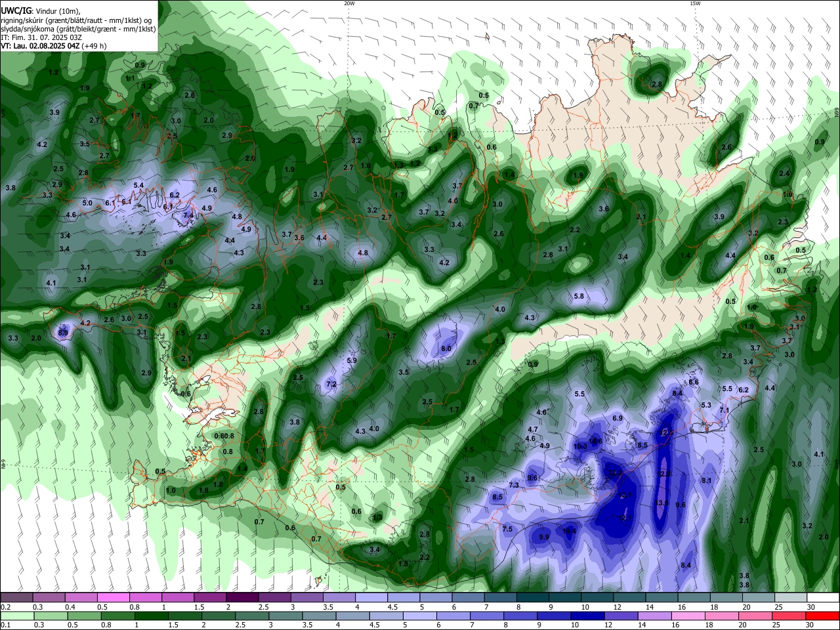Click the 7.1 precipitation value

(724, 410)
